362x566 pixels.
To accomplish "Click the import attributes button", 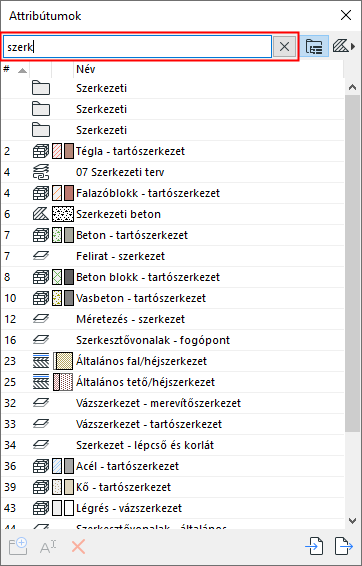I will tap(314, 547).
